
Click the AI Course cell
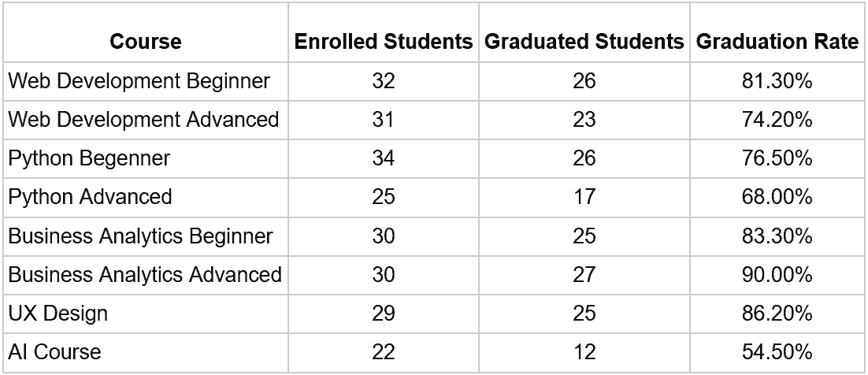pyautogui.click(x=54, y=351)
